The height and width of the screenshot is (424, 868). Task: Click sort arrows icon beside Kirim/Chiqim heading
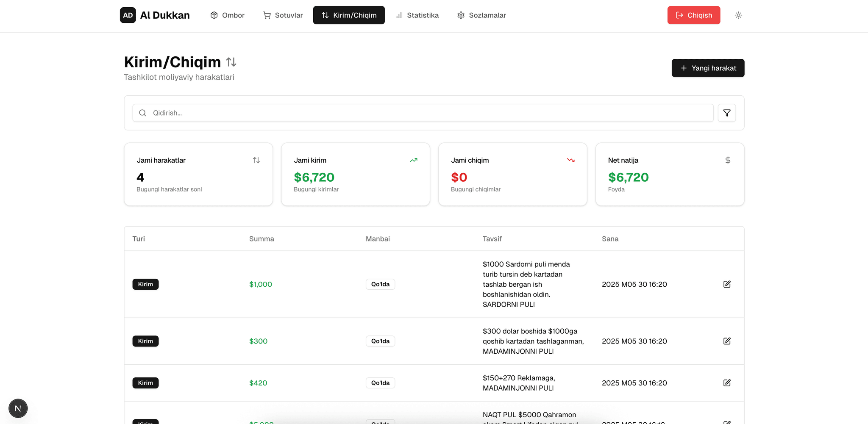231,62
